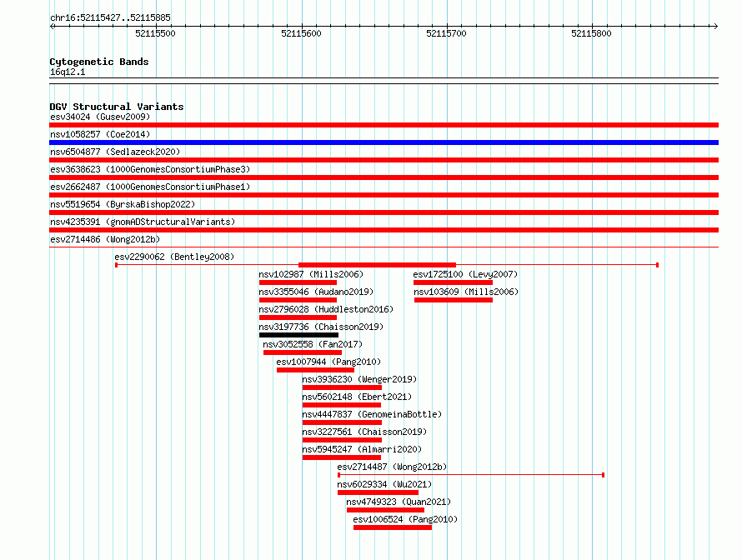
Task: Open esv1007944 (Pang2010) variant label
Action: tap(328, 362)
